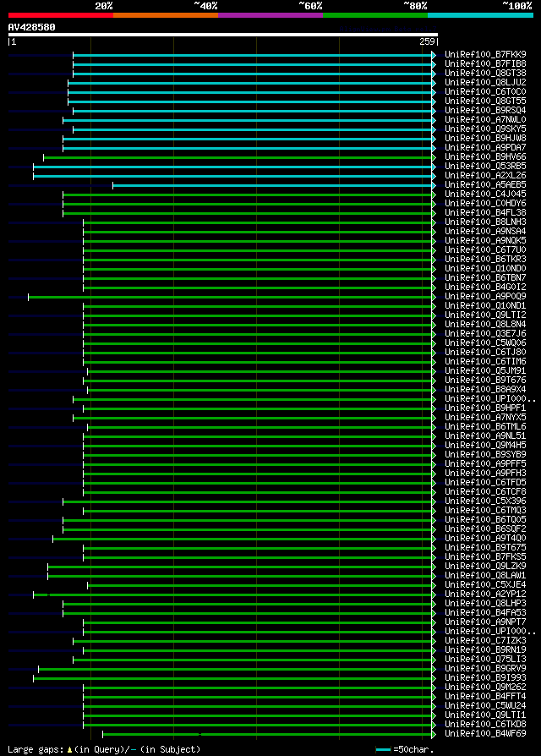The height and width of the screenshot is (756, 541).
Task: Select the UniRef100_B6TML6 label
Action: [x=485, y=427]
